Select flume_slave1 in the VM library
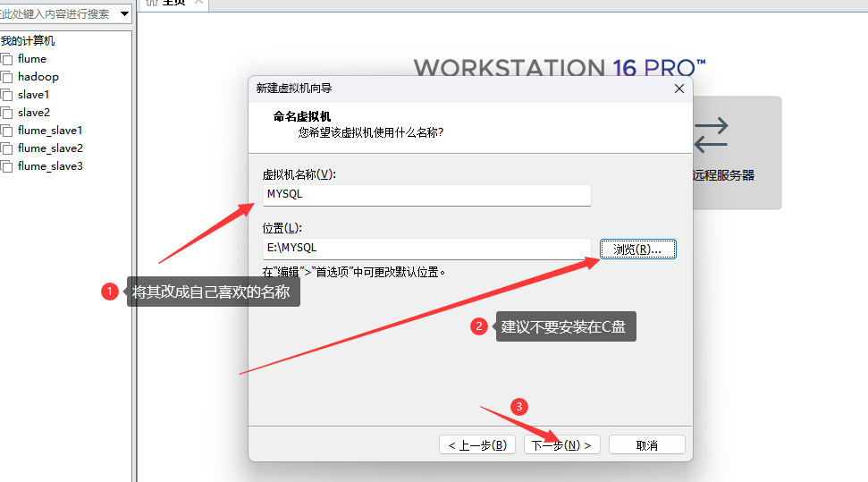 (50, 131)
